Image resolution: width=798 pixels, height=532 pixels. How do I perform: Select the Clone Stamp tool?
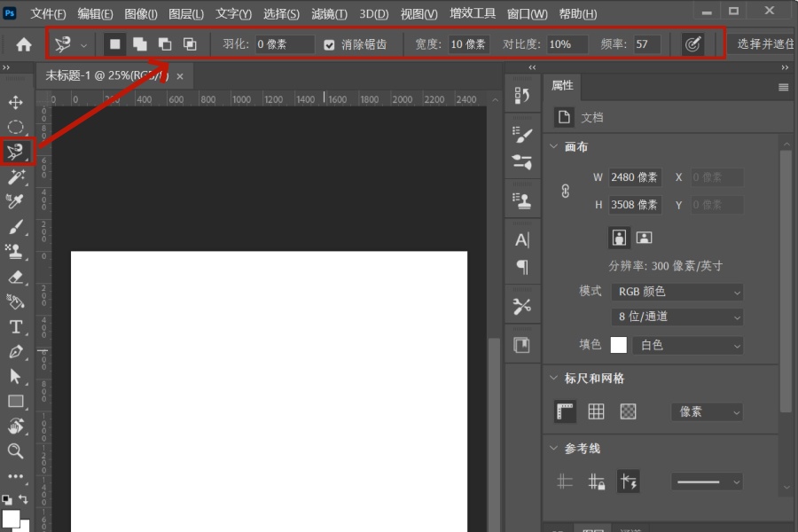tap(14, 252)
